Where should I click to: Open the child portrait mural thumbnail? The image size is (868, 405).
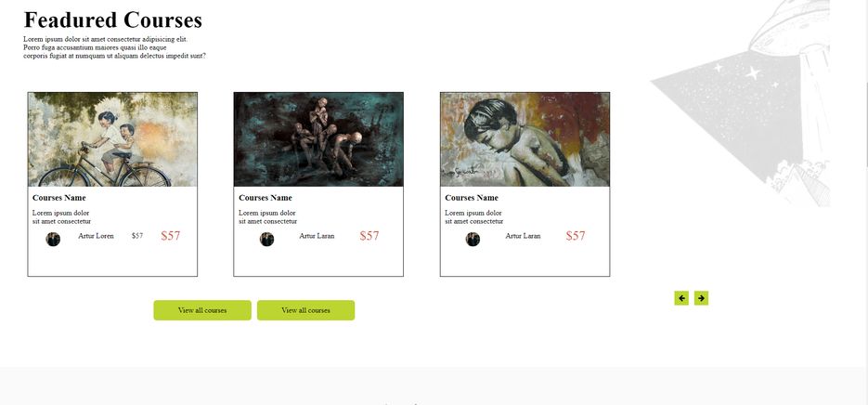[x=525, y=139]
